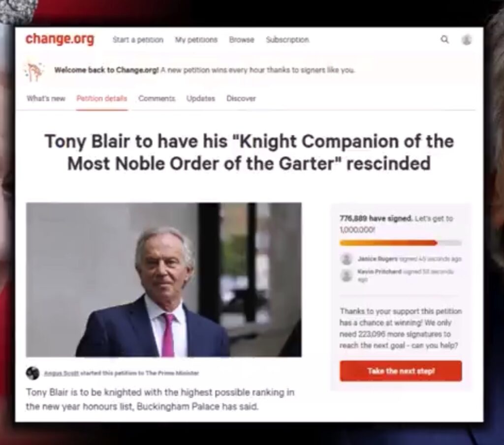Select Browse in the top navigation
This screenshot has height=445, width=504.
(241, 40)
